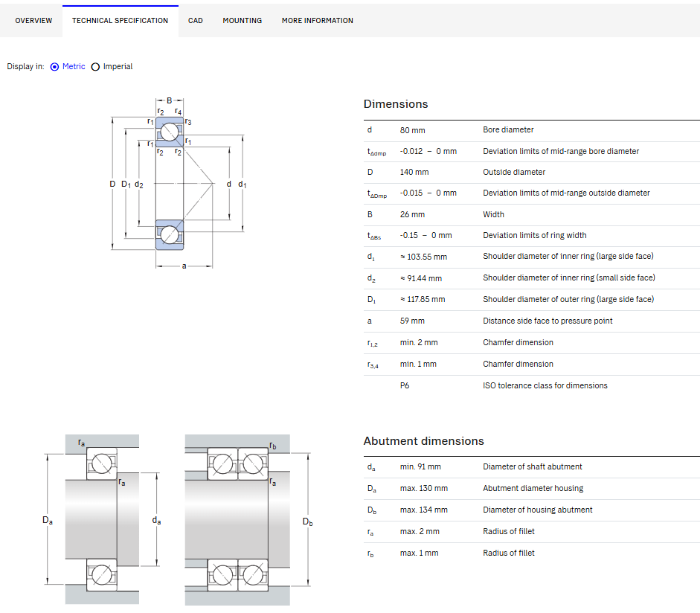This screenshot has height=613, width=700.
Task: Open the Mounting tab
Action: point(243,21)
